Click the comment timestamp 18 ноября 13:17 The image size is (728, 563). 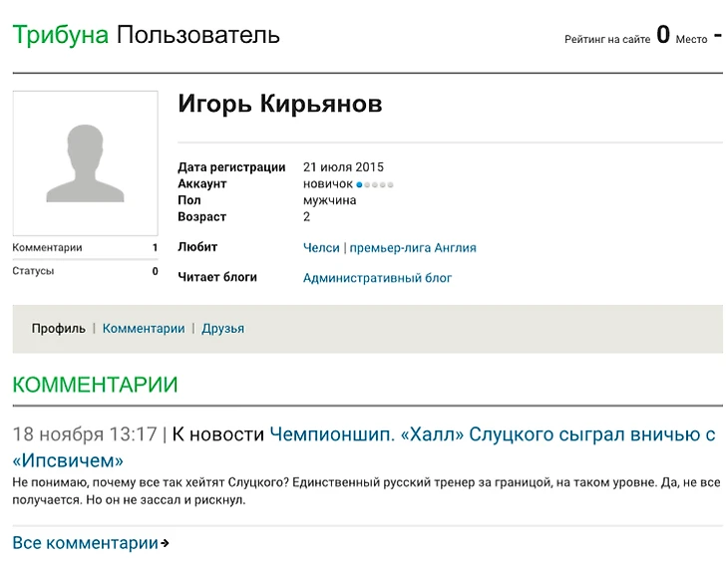pyautogui.click(x=85, y=434)
